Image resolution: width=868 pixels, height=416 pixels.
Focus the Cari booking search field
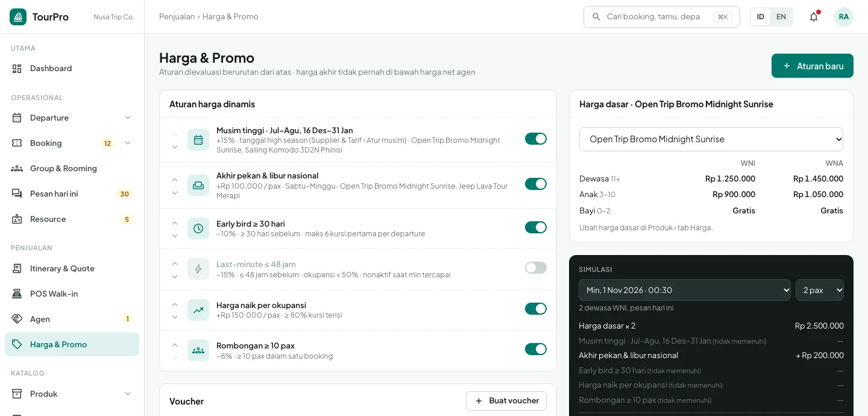662,17
